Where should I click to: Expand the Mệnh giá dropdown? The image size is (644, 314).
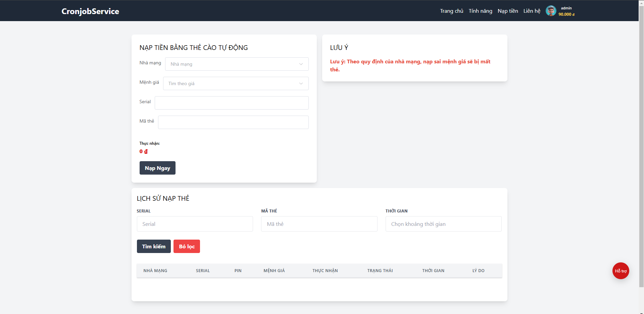coord(236,83)
